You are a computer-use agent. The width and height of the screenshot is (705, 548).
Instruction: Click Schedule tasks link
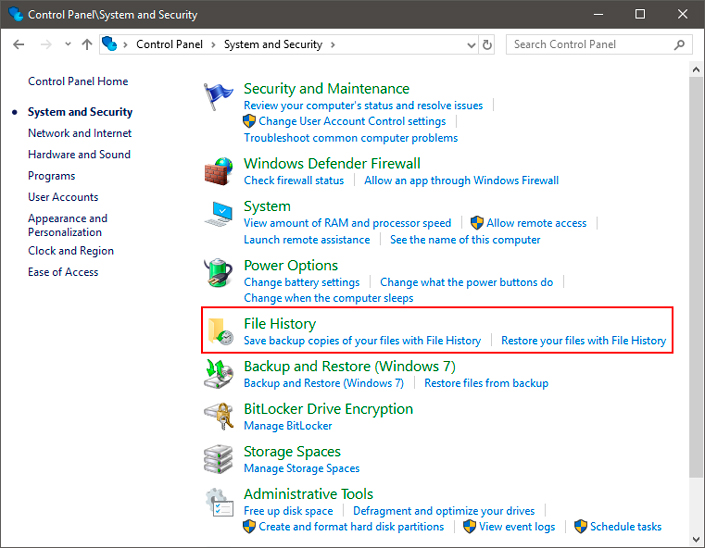click(625, 527)
